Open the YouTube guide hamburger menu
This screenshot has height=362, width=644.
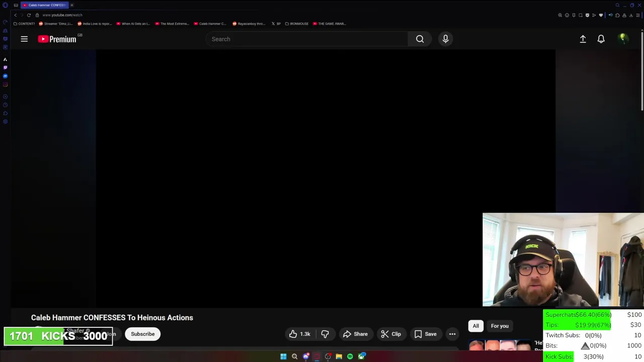pos(24,39)
